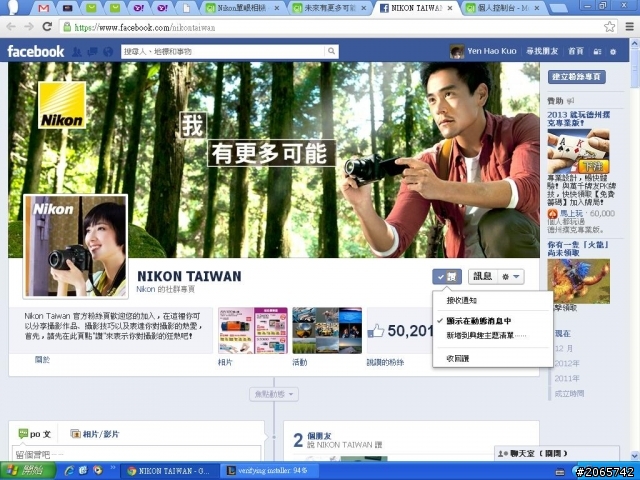Click the 留個言吧 post text box
Viewport: 640px width, 480px height.
(x=136, y=454)
